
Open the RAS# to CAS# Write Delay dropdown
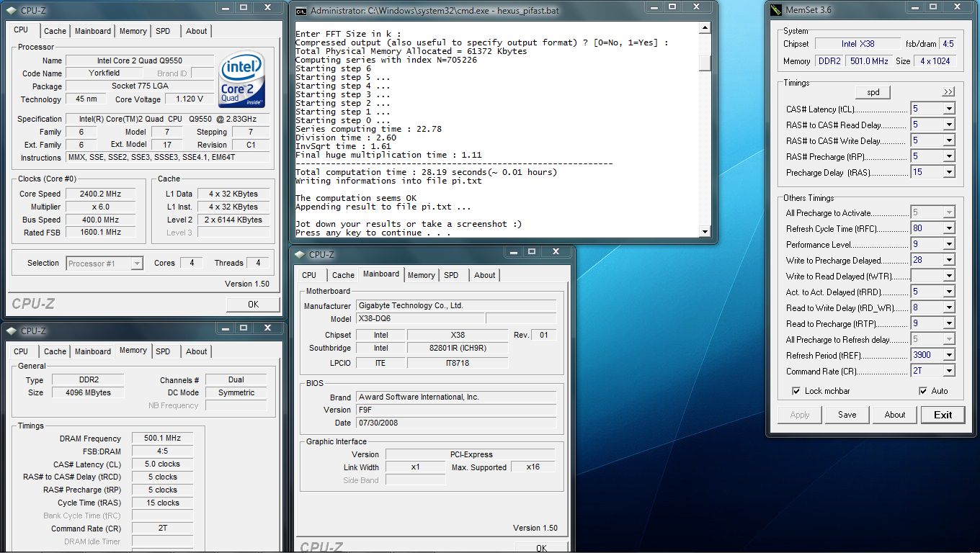(x=948, y=140)
